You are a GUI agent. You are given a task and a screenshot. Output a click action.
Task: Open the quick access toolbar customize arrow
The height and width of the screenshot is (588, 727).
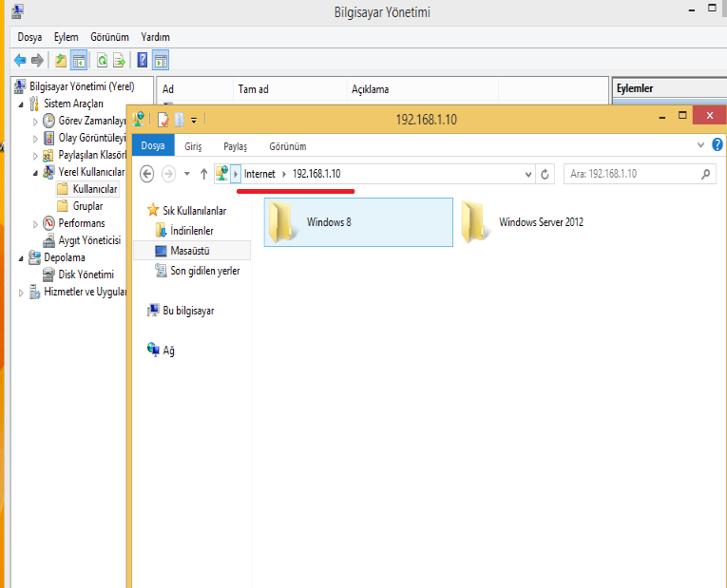coord(194,121)
